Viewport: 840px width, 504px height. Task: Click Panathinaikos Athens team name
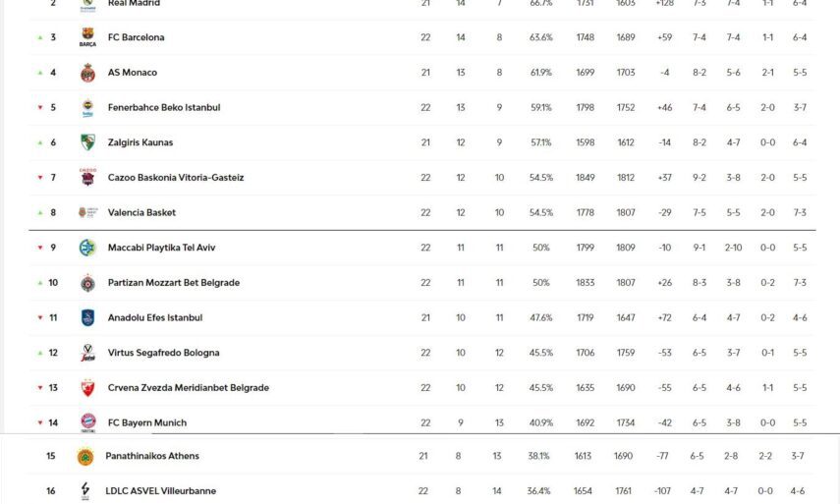pos(152,456)
